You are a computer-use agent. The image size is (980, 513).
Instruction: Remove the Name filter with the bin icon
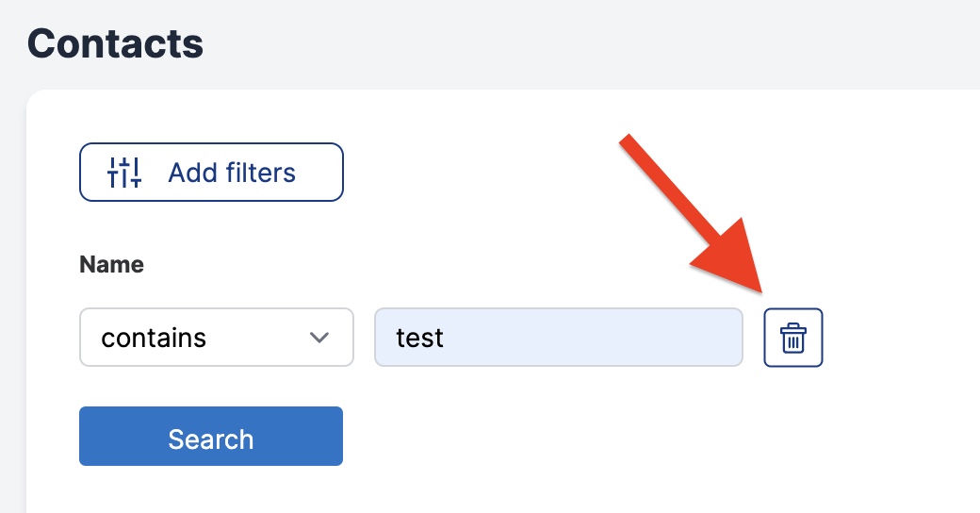[x=793, y=338]
